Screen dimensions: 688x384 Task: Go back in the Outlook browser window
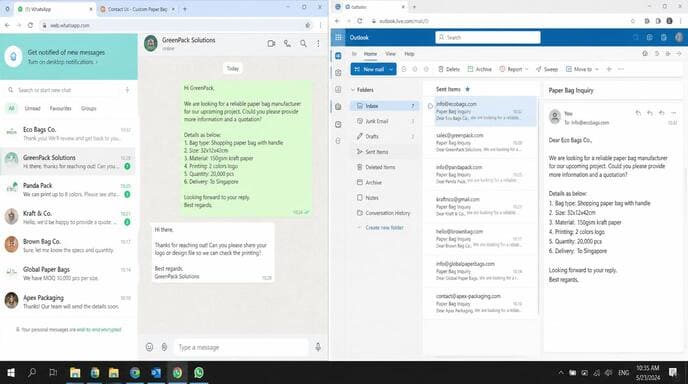point(337,21)
